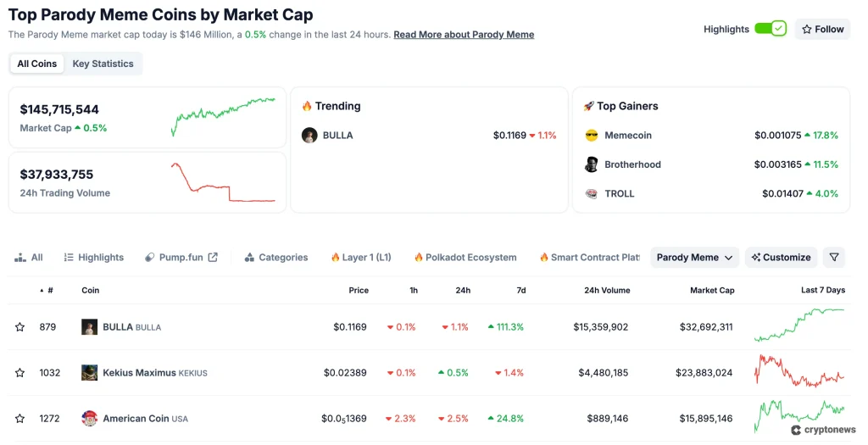Screen dimensions: 868x445
Task: Click the BULLA 7-day sparkline chart
Action: coord(798,325)
